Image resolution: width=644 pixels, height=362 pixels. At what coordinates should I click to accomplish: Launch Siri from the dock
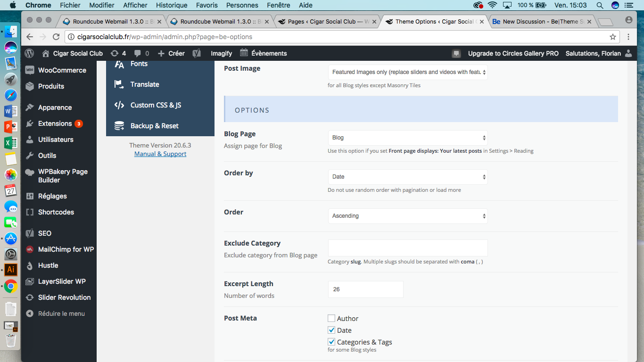10,48
